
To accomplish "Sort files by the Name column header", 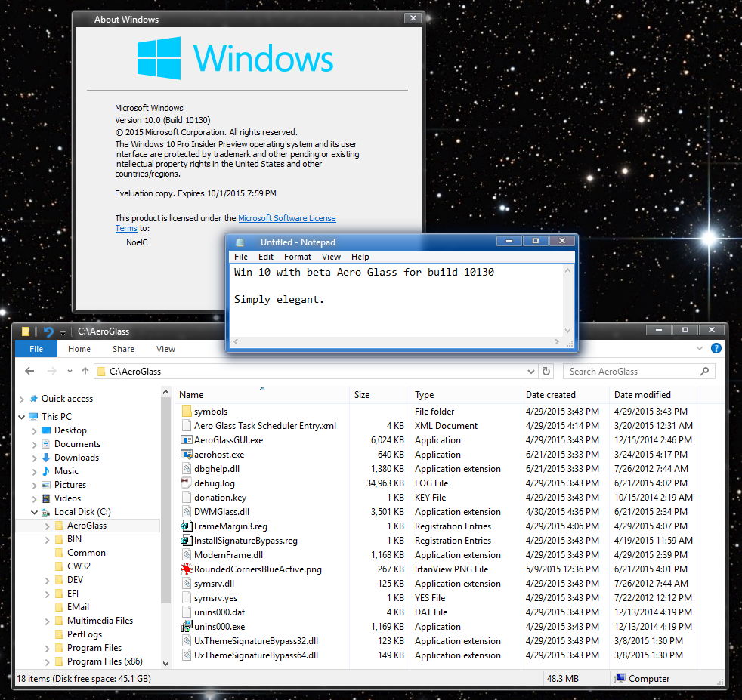I will tap(262, 394).
